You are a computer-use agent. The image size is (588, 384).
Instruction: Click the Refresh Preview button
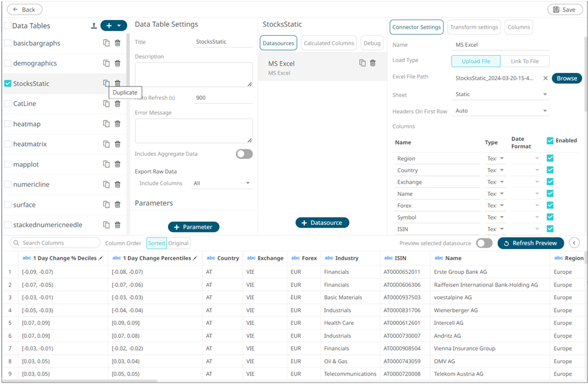pos(530,243)
